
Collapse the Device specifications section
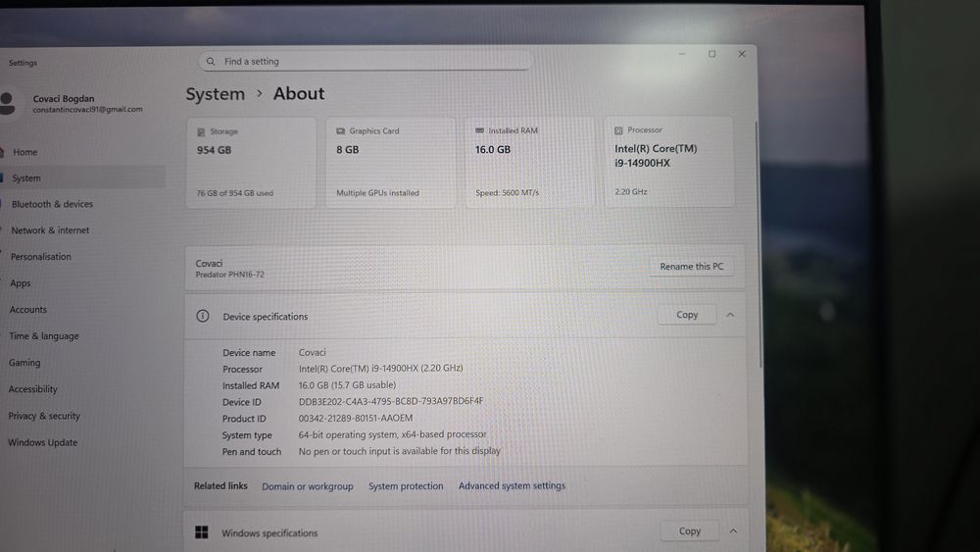click(730, 315)
